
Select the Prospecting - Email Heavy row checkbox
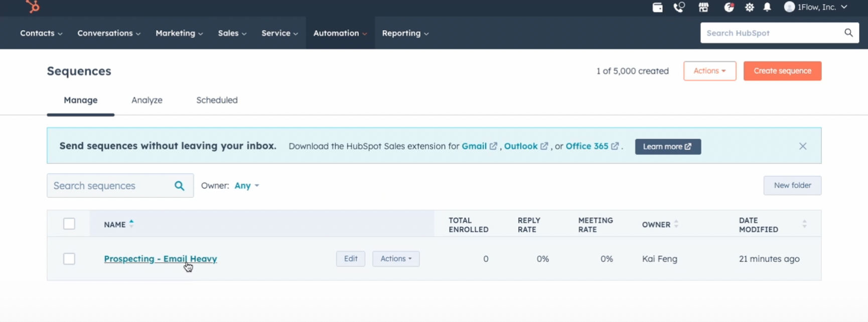[69, 259]
